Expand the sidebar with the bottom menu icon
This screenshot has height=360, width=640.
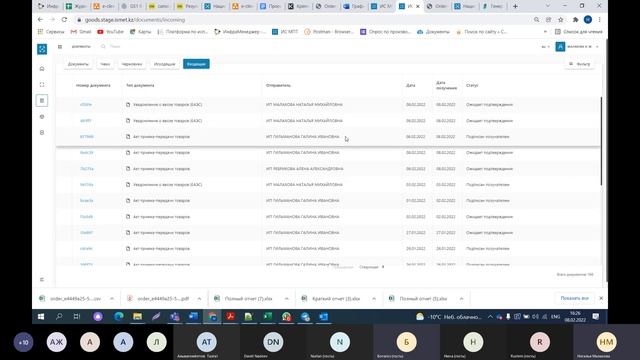pyautogui.click(x=42, y=280)
